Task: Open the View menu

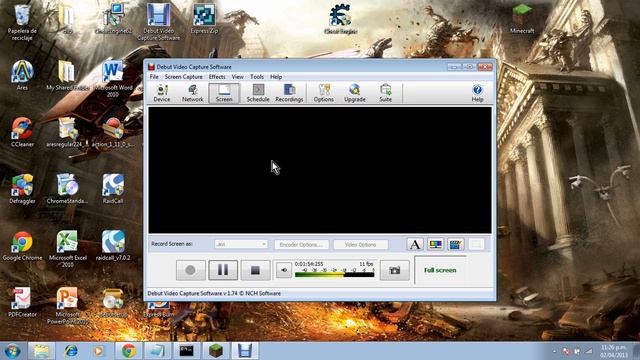Action: pos(238,77)
